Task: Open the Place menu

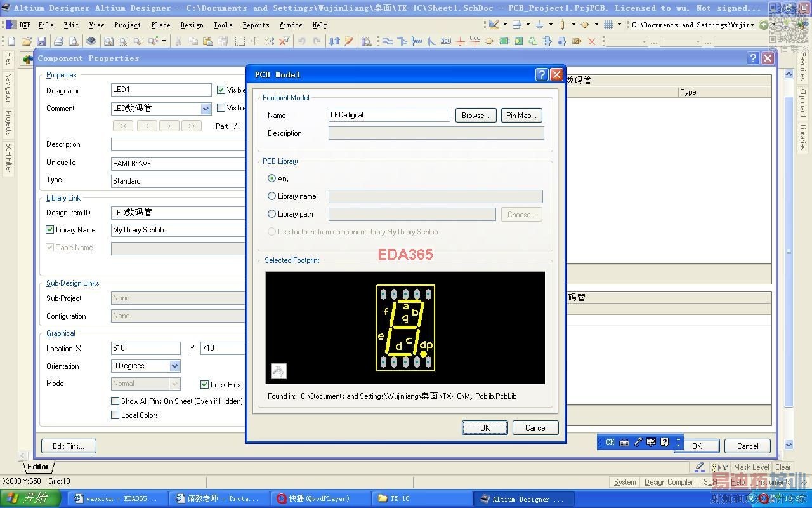Action: point(160,25)
